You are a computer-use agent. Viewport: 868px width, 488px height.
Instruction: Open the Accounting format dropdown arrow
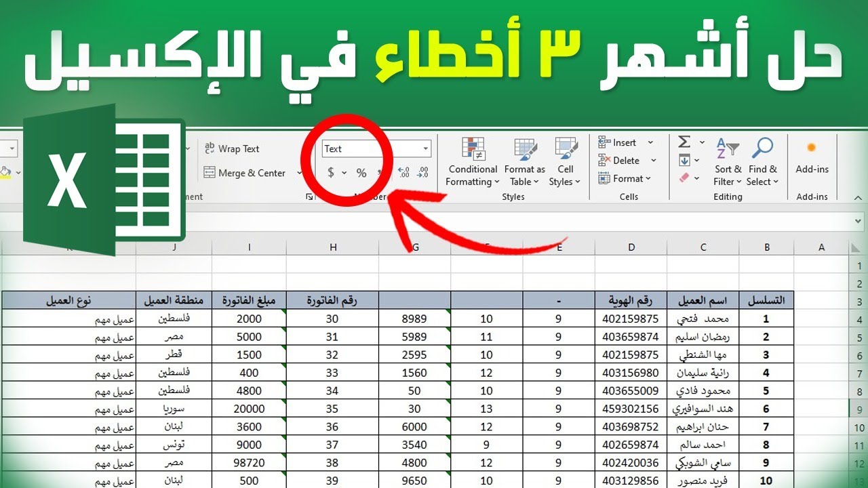344,173
